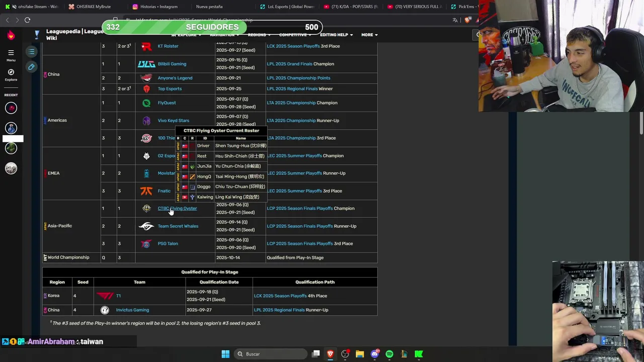Open the CTBC Flying Oyster team link

[x=177, y=208]
